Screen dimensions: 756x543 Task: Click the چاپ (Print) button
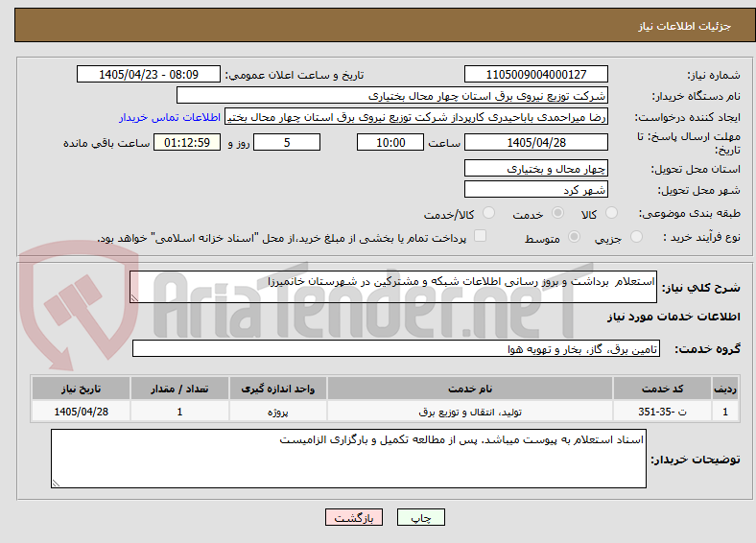point(420,517)
